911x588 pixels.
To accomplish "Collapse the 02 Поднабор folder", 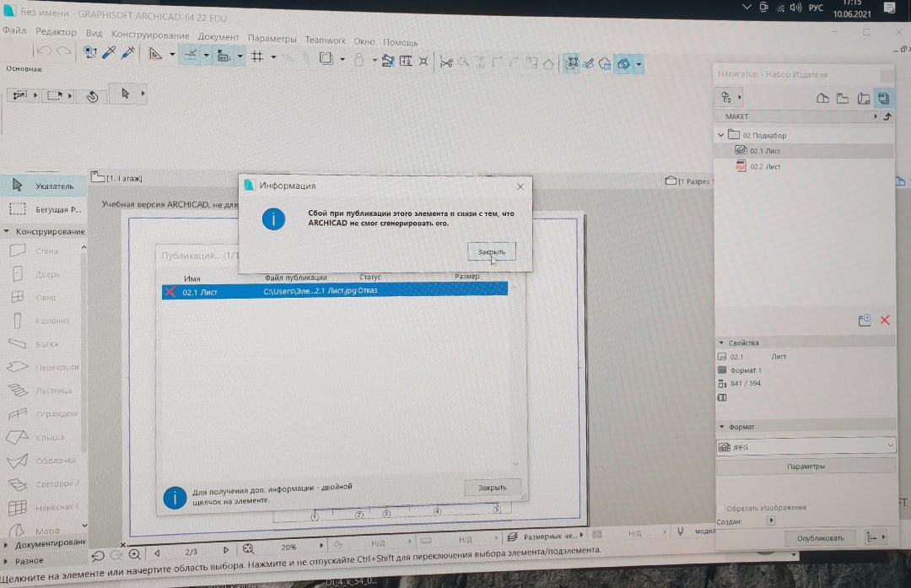I will [x=721, y=135].
